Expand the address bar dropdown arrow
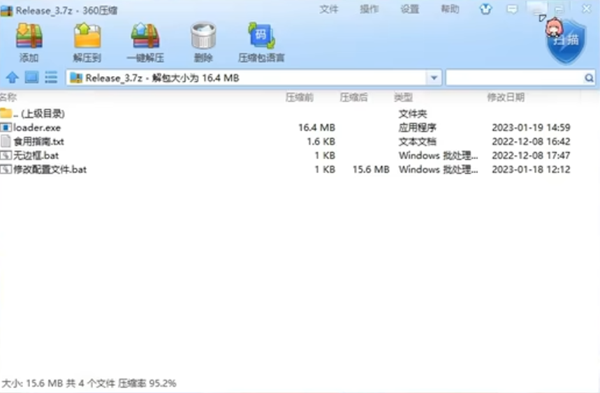Screen dimensions: 600x393 [x=434, y=78]
